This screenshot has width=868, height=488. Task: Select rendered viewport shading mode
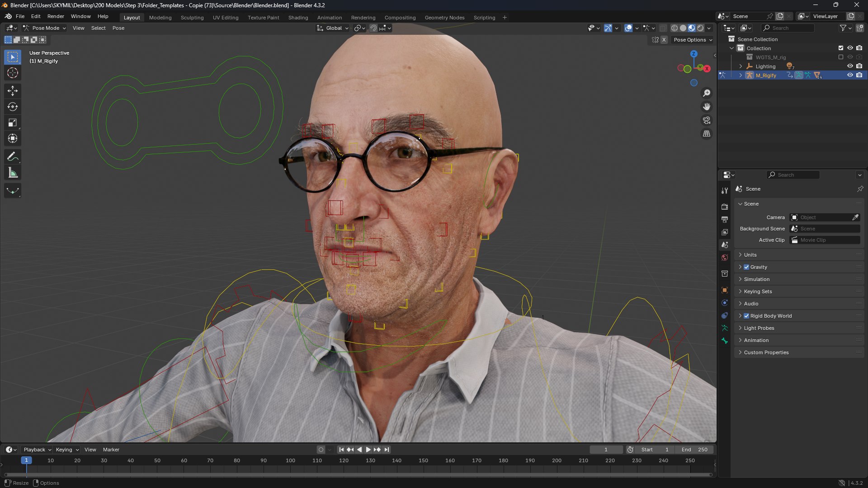(x=700, y=28)
